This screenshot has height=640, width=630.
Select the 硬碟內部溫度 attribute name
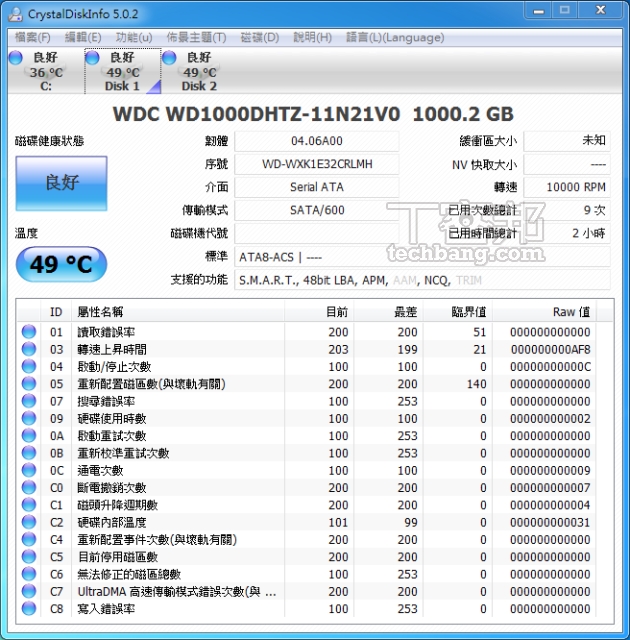click(x=112, y=522)
